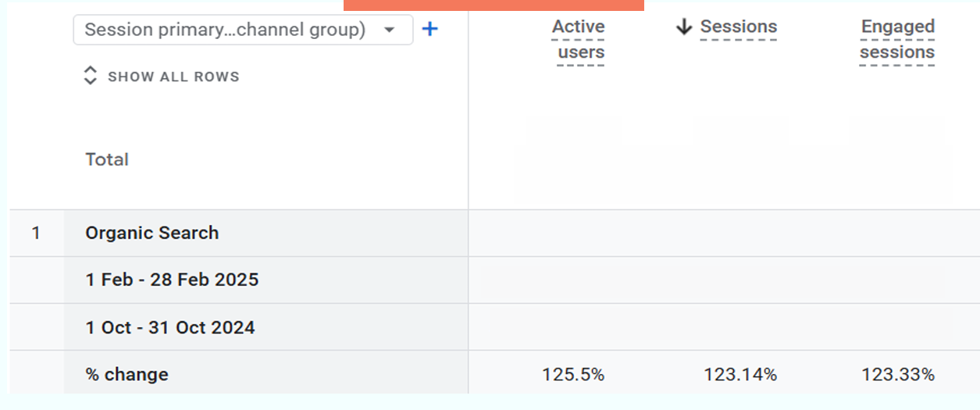The image size is (980, 410).
Task: Click the Total row label
Action: tap(107, 159)
